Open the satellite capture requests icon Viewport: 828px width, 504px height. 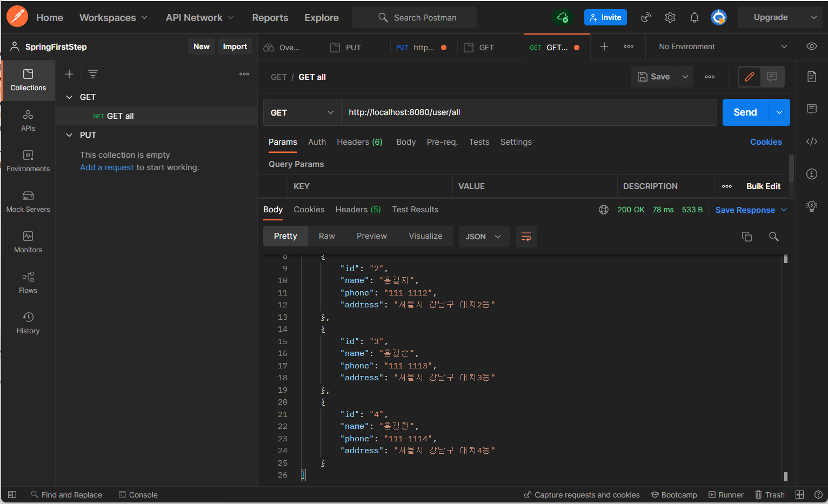pyautogui.click(x=646, y=17)
